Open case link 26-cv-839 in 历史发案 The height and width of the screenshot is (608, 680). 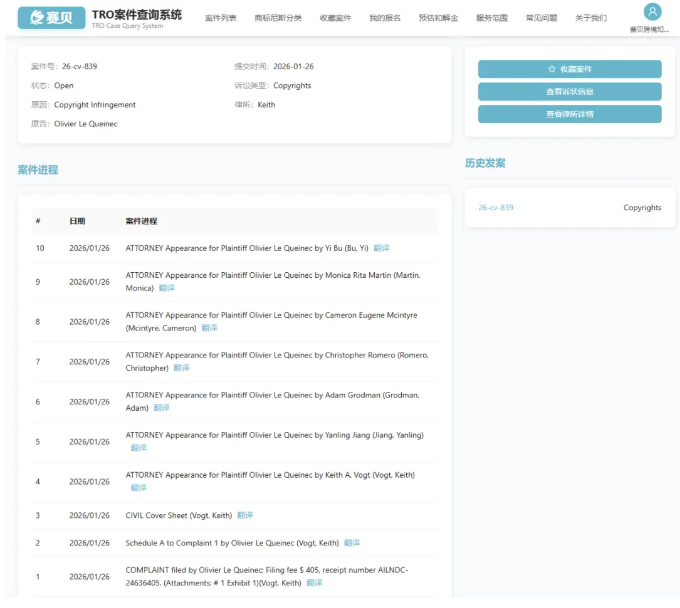click(496, 208)
